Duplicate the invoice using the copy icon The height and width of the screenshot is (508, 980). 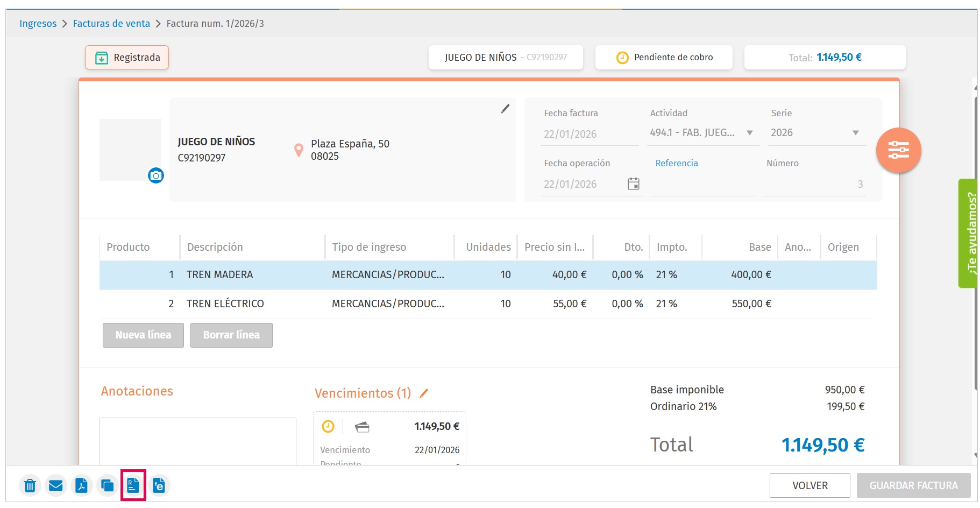coord(108,485)
